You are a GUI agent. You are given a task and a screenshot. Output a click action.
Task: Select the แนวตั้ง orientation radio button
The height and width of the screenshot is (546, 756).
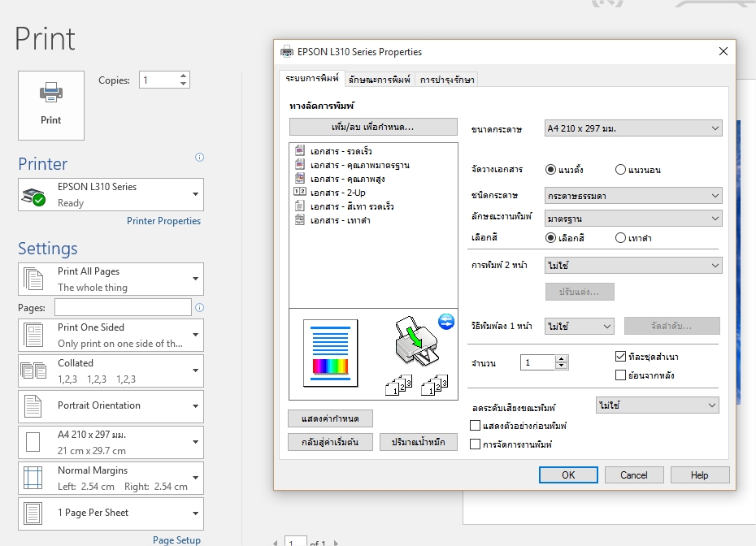pos(550,170)
